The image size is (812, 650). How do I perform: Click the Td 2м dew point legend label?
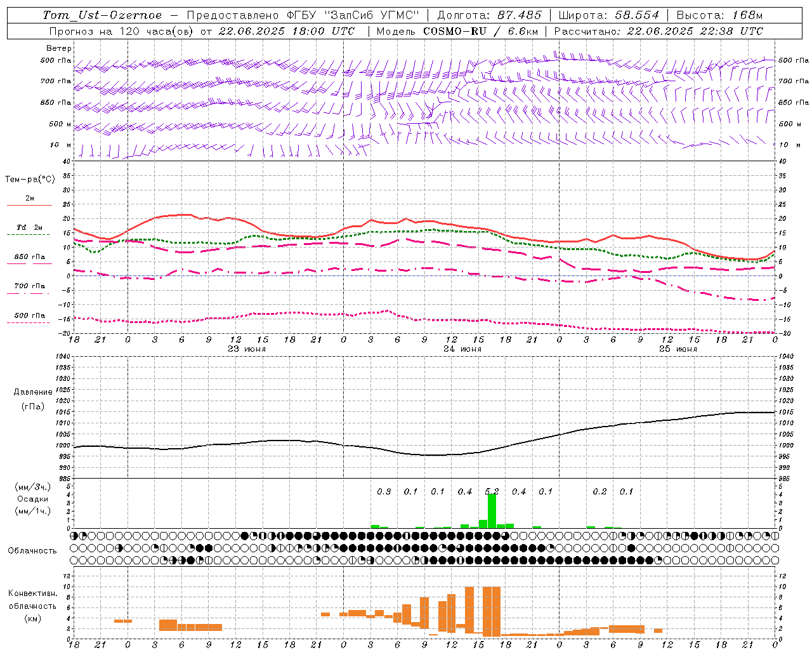click(x=29, y=227)
